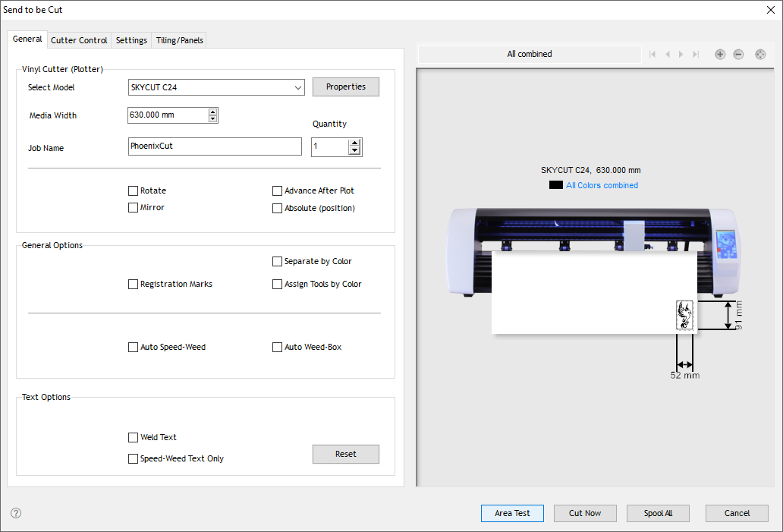Click the 52 mm width dimension label
Screen dimensions: 783x532
[684, 375]
